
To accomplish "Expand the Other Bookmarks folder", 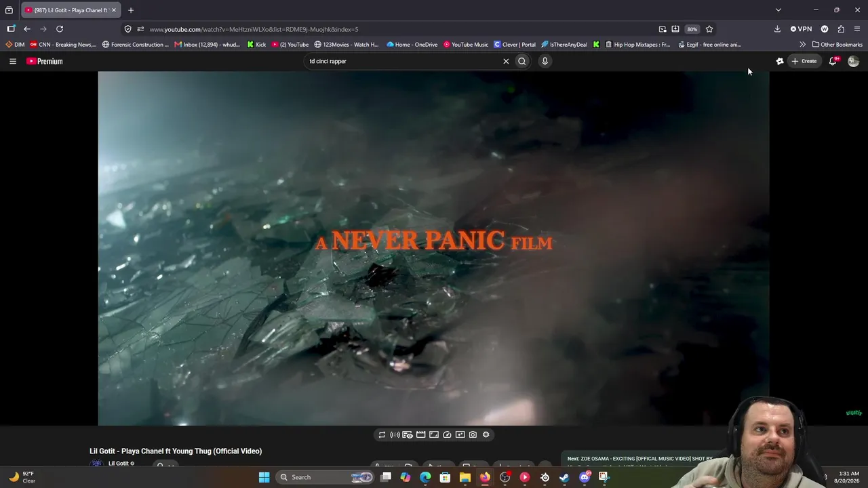I will click(837, 45).
